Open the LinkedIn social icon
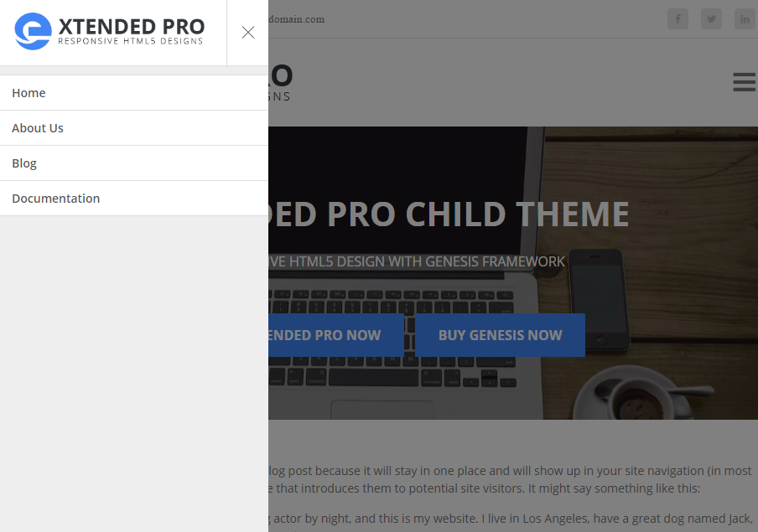758x532 pixels. click(745, 19)
